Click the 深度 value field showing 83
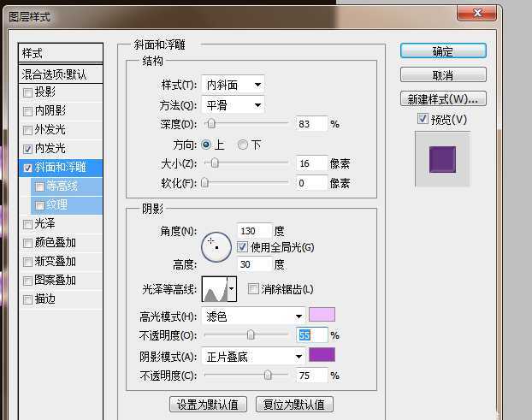Viewport: 532px width, 420px height. (311, 124)
